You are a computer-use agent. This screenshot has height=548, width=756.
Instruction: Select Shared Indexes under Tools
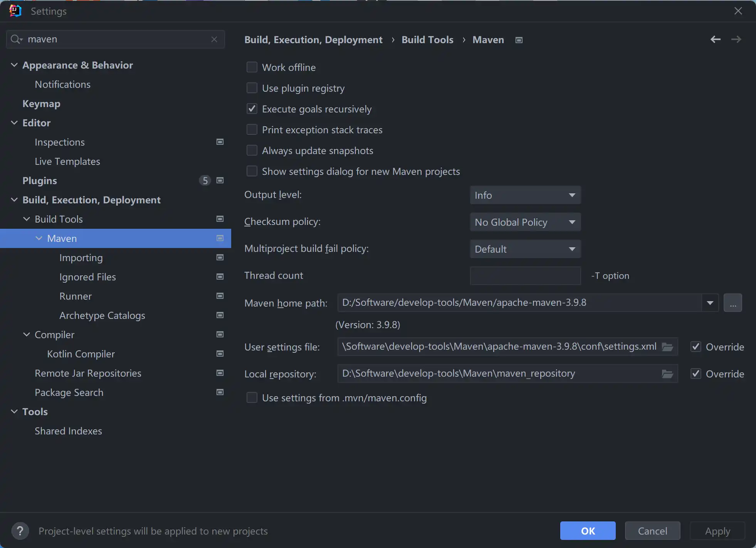(68, 431)
